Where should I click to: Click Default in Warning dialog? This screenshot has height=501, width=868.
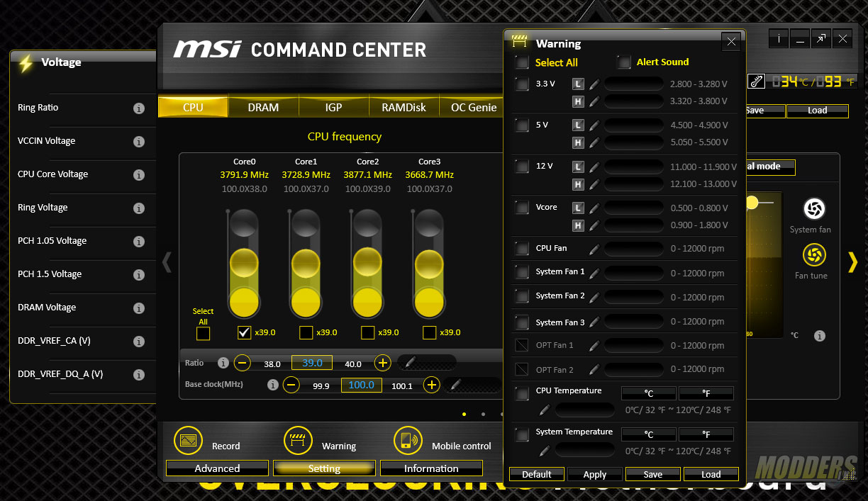(x=537, y=474)
